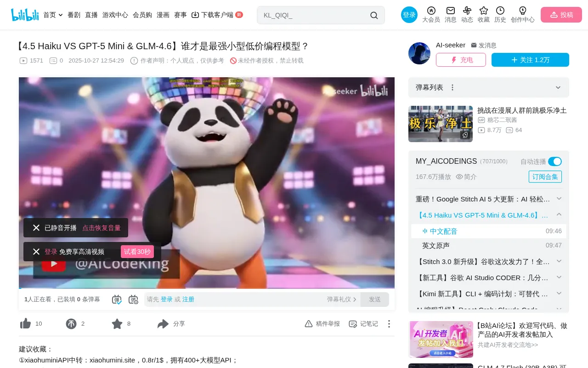Expand the Google Stitch AI 5 playlist entry
The height and width of the screenshot is (368, 588).
[559, 199]
